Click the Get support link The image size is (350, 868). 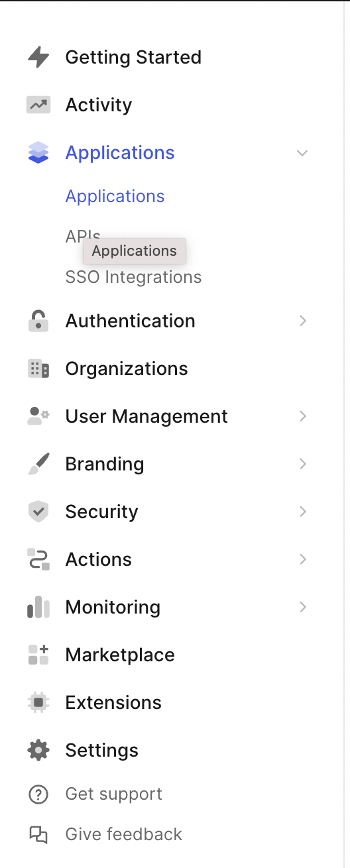113,794
